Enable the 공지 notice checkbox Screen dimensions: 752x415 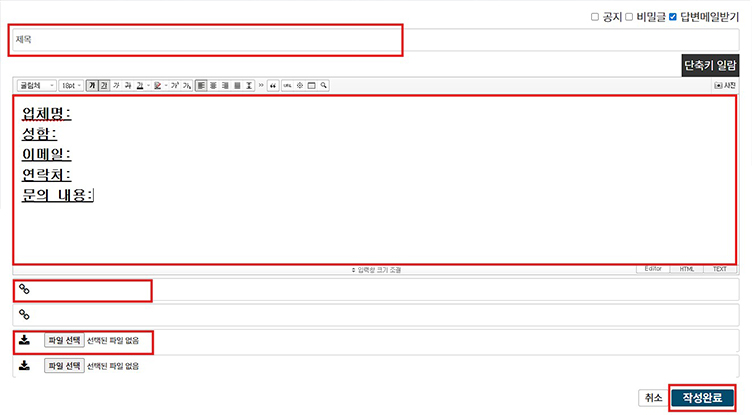(595, 17)
